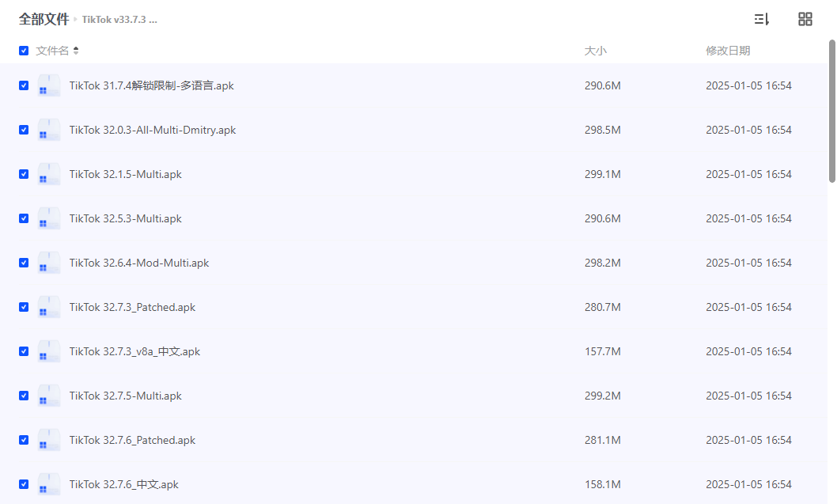This screenshot has height=504, width=837.
Task: Open TikTok 32.7.3_v8a_中文.apk file name
Action: point(134,351)
